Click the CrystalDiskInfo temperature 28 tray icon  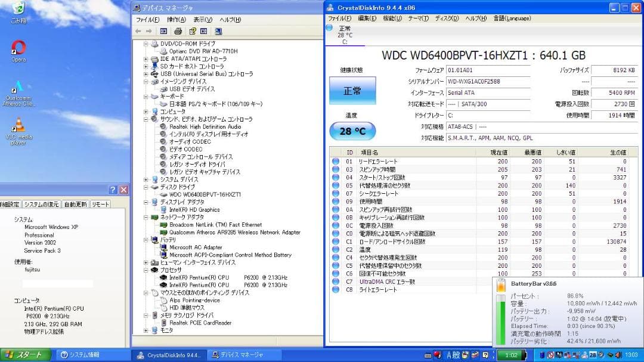pyautogui.click(x=593, y=355)
